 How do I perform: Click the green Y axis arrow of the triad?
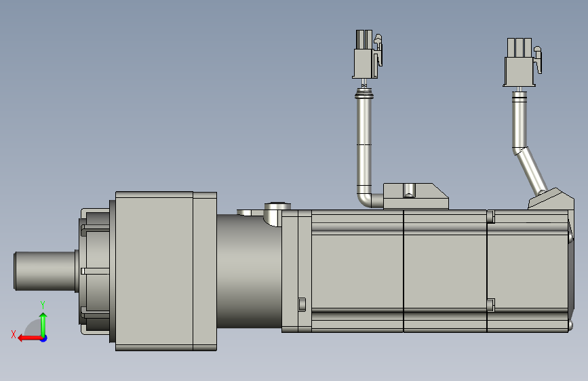click(43, 325)
